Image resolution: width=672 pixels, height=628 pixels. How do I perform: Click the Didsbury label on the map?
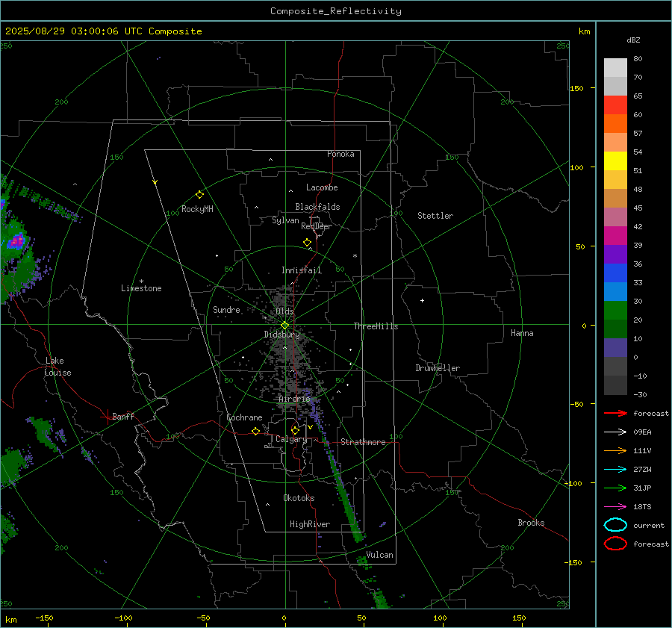pyautogui.click(x=282, y=335)
